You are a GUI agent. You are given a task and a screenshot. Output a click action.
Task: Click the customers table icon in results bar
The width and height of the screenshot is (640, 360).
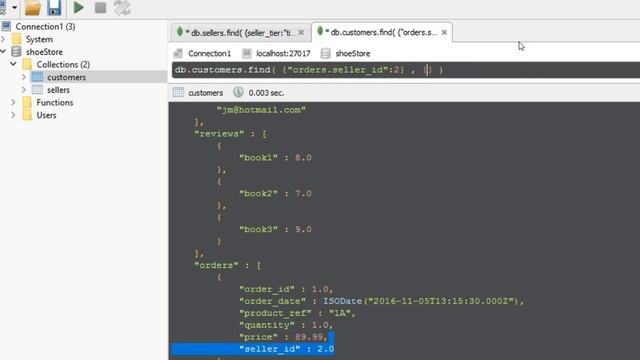[x=178, y=92]
